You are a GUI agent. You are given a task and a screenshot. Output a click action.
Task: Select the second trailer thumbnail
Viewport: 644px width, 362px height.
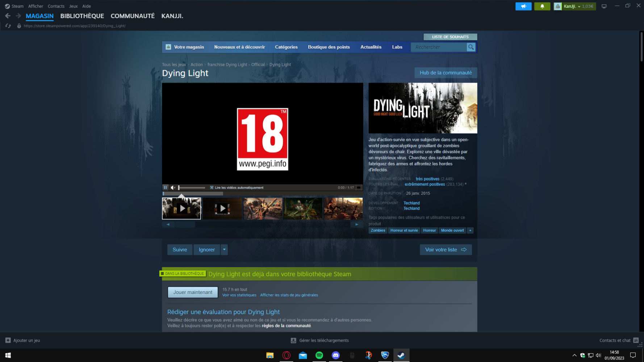(222, 209)
